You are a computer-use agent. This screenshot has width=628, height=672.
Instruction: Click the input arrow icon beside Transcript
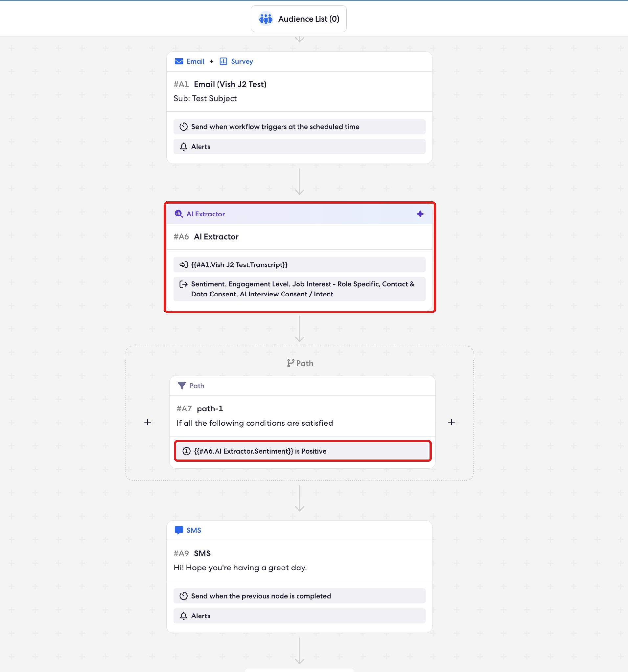[184, 265]
